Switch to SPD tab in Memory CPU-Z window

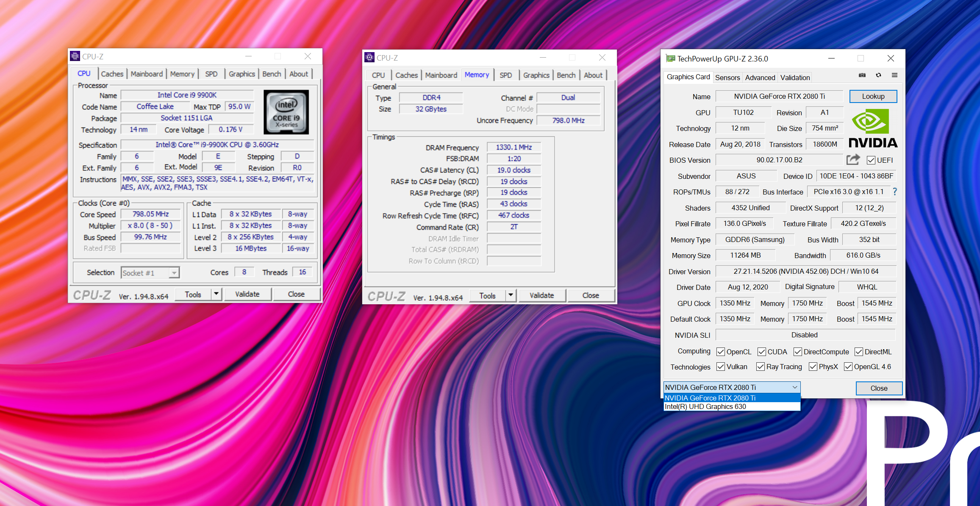506,75
